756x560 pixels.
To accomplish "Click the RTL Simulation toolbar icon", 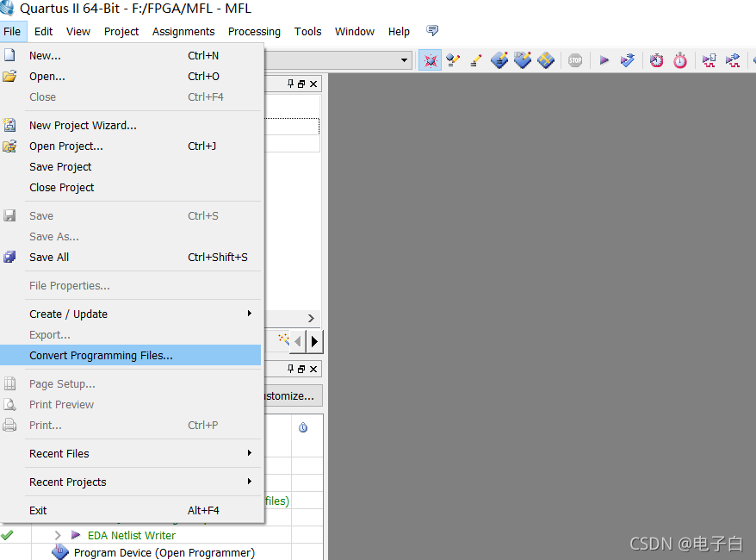I will (x=709, y=60).
